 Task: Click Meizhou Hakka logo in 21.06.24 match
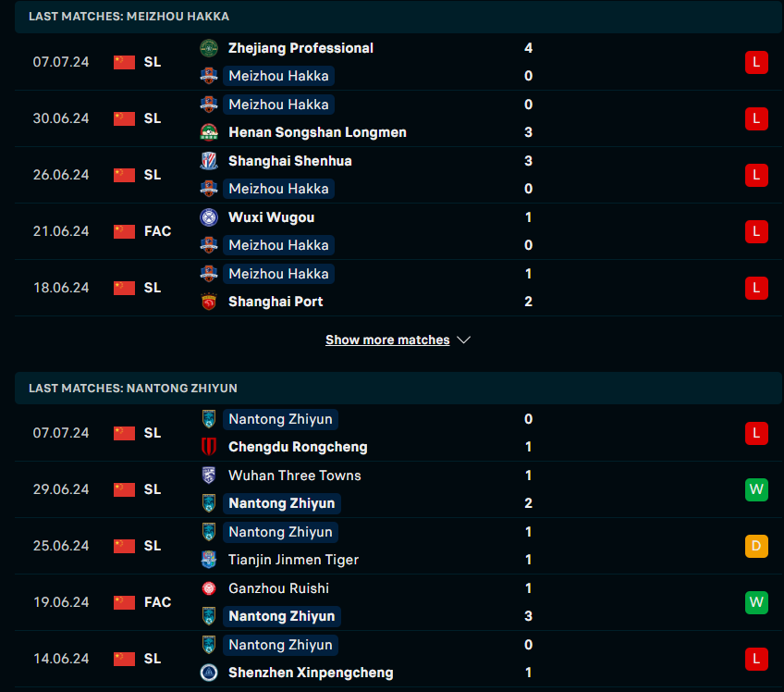[x=209, y=246]
